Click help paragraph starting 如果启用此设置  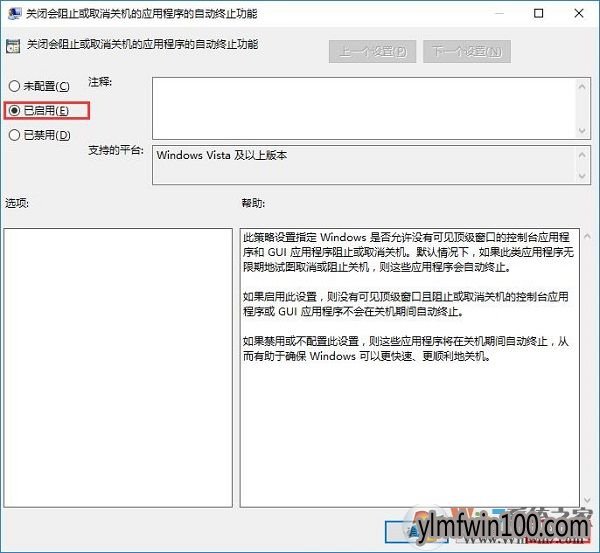tap(406, 304)
